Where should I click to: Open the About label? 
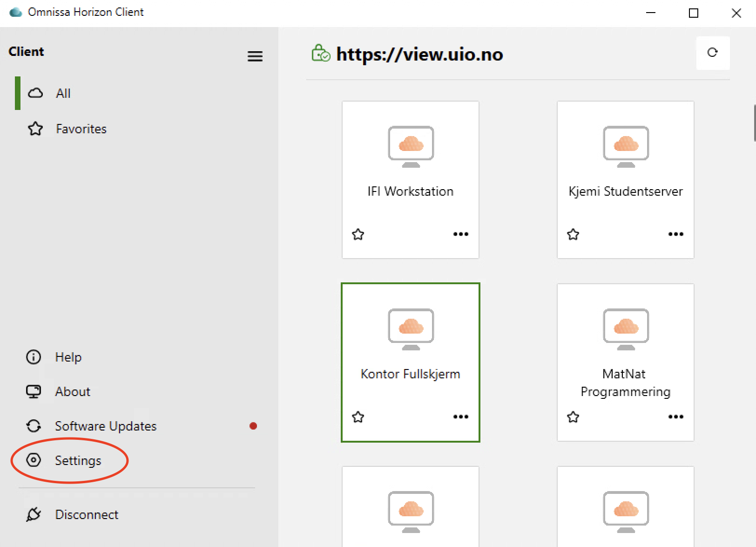pyautogui.click(x=73, y=391)
